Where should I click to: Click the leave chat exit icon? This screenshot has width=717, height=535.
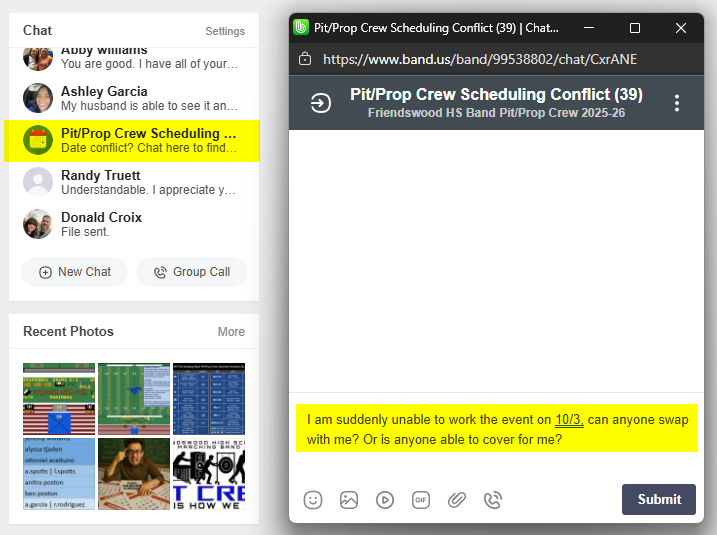coord(320,103)
